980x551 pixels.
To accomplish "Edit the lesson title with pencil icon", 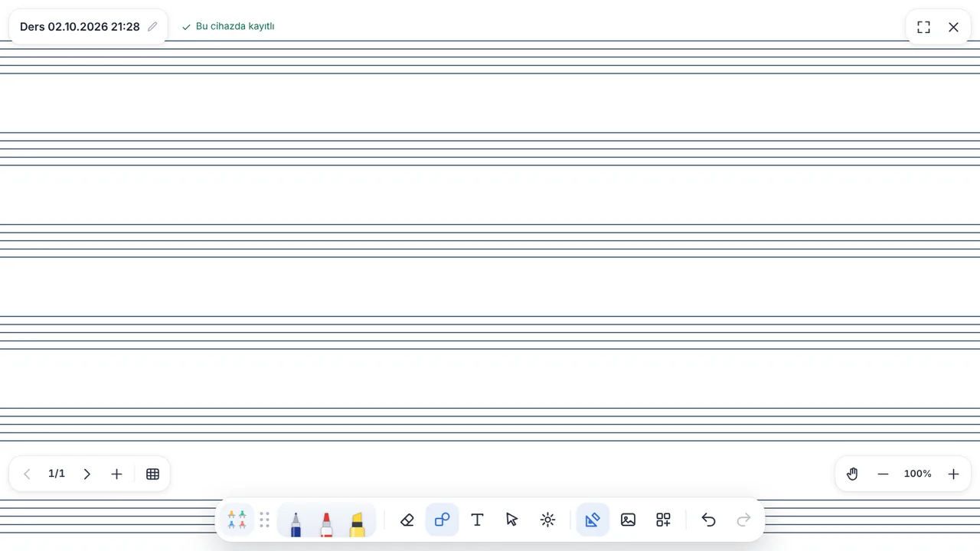I will (152, 27).
